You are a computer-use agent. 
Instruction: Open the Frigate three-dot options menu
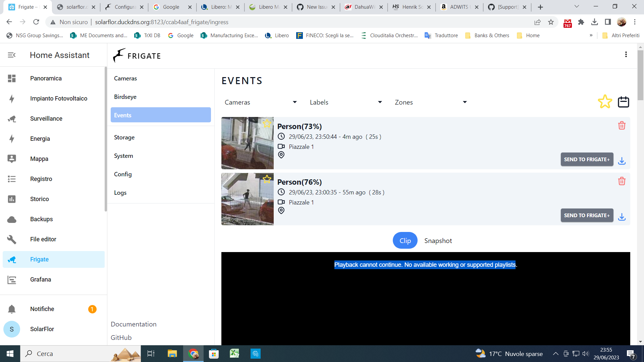[x=625, y=54]
